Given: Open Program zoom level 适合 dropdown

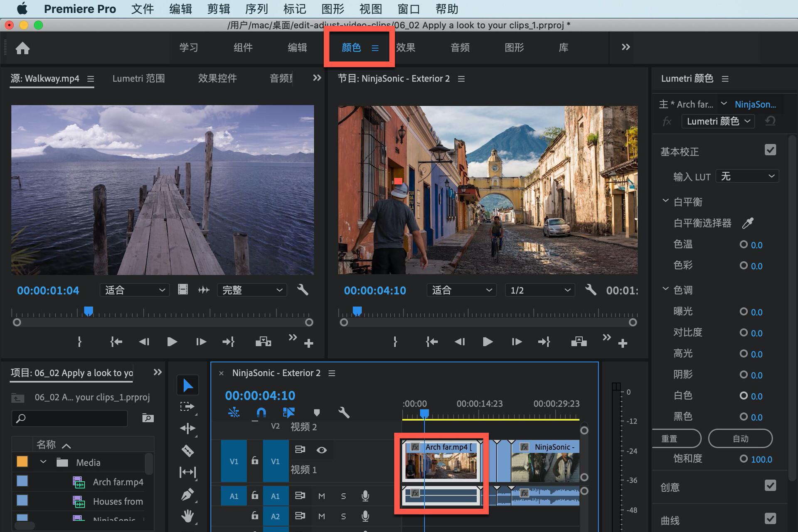Looking at the screenshot, I should (x=461, y=290).
